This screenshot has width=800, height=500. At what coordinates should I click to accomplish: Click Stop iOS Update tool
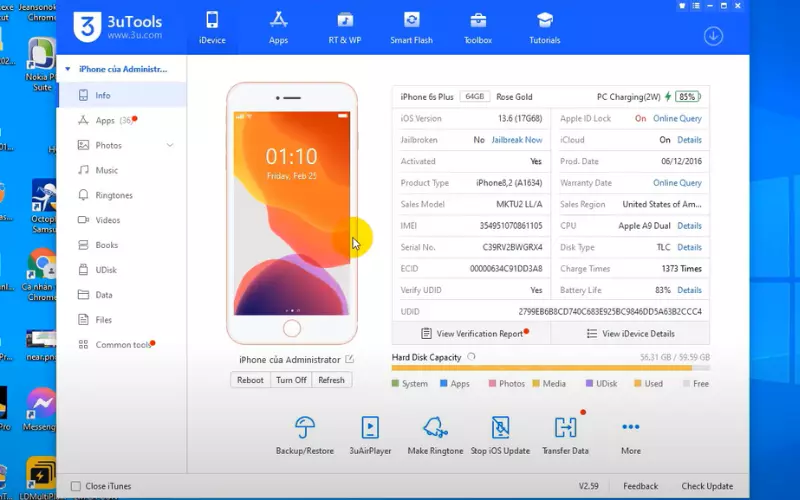(500, 435)
